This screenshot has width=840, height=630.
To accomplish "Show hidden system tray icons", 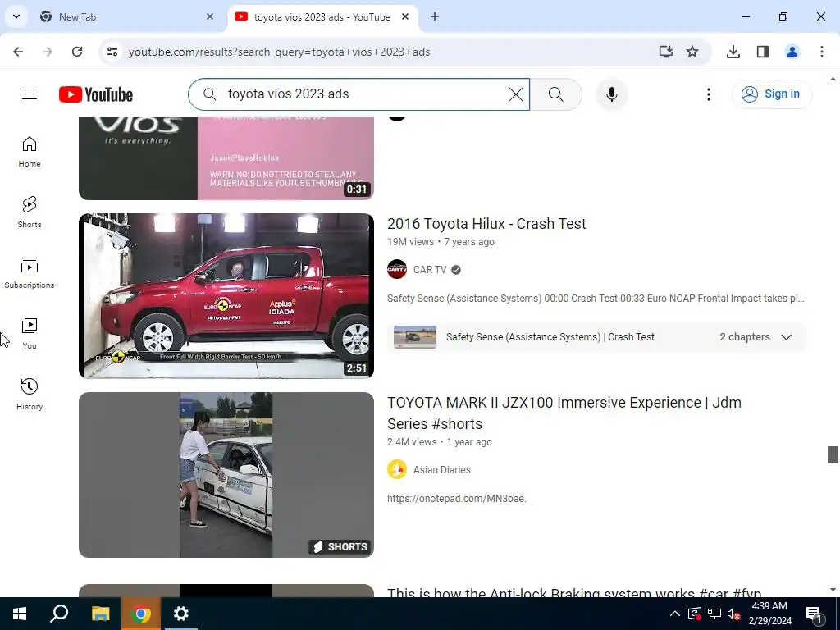I will [675, 614].
